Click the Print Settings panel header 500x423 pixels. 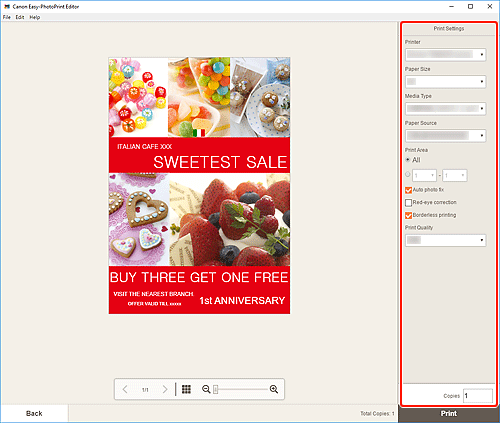449,29
